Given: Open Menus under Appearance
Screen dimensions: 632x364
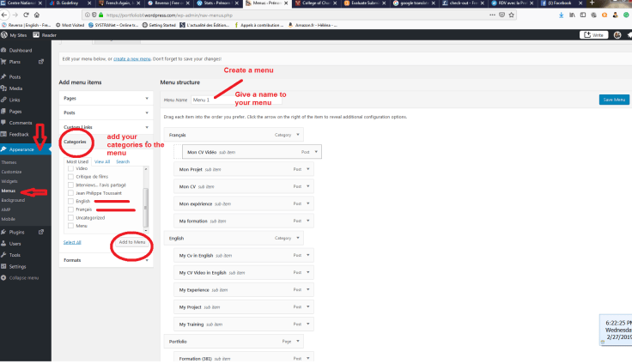Looking at the screenshot, I should (9, 191).
